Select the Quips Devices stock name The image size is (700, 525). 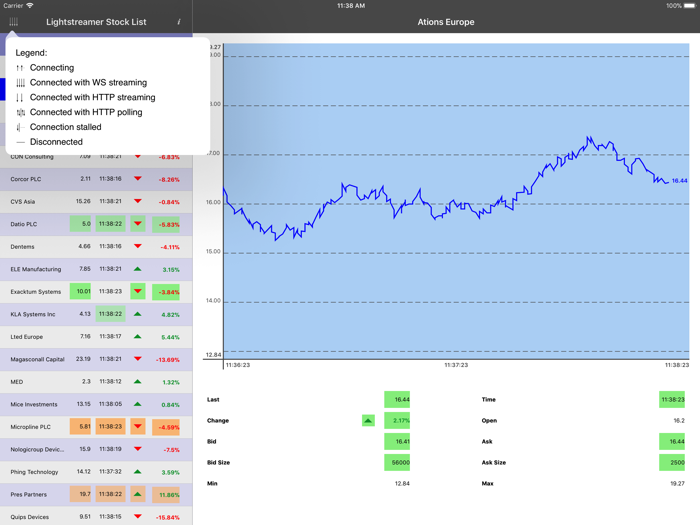point(29,517)
